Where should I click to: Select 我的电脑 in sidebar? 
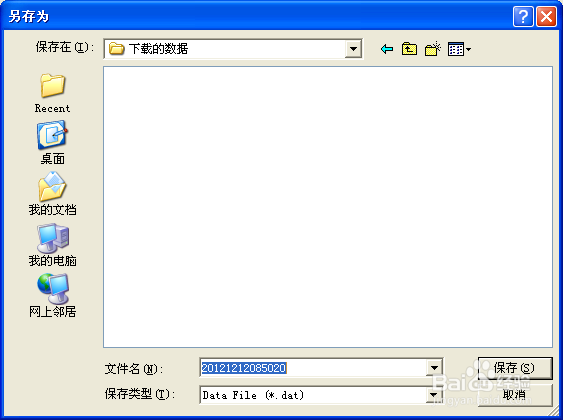(52, 245)
